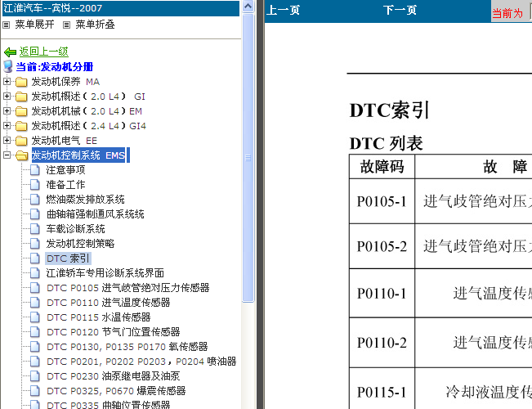Click the page icon beside 车载诊断系统
The height and width of the screenshot is (409, 532).
pos(34,229)
